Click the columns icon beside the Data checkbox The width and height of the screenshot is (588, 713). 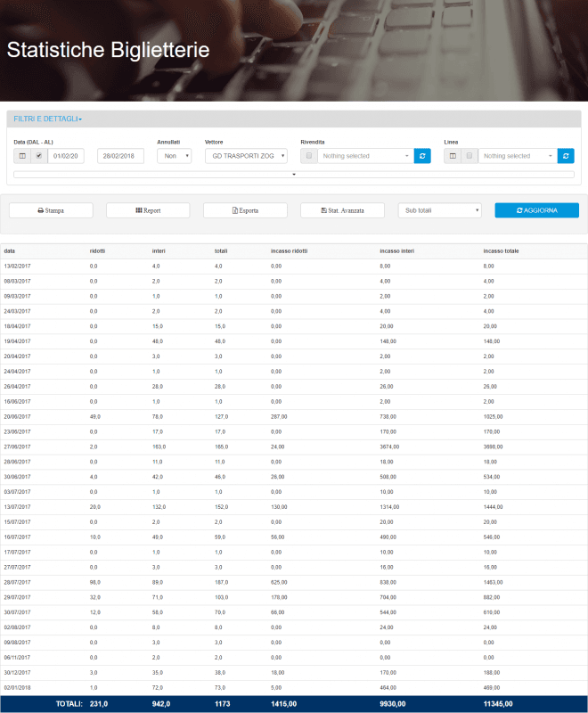pyautogui.click(x=22, y=156)
